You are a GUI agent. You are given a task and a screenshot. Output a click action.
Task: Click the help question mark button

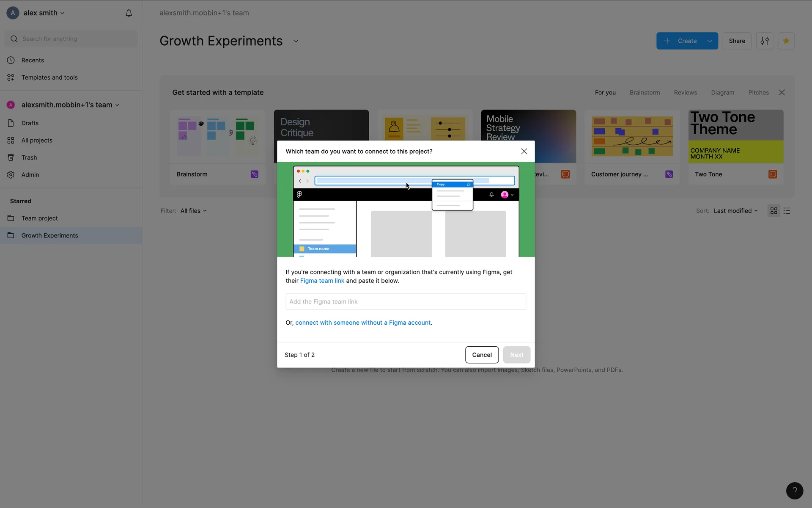coord(794,491)
